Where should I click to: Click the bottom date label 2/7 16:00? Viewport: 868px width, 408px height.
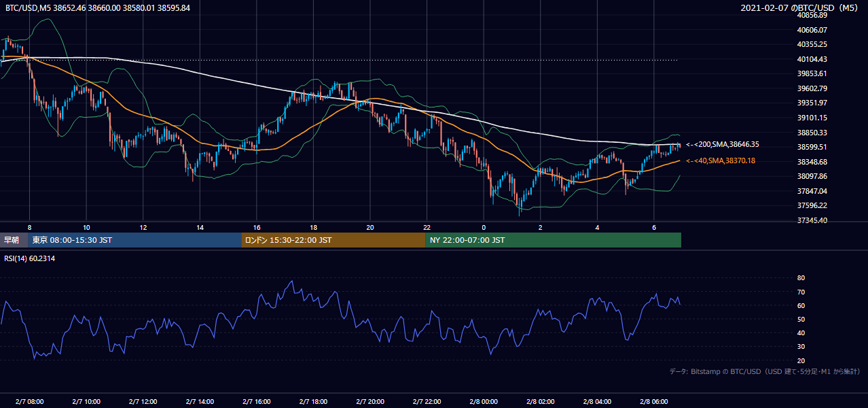coord(256,402)
